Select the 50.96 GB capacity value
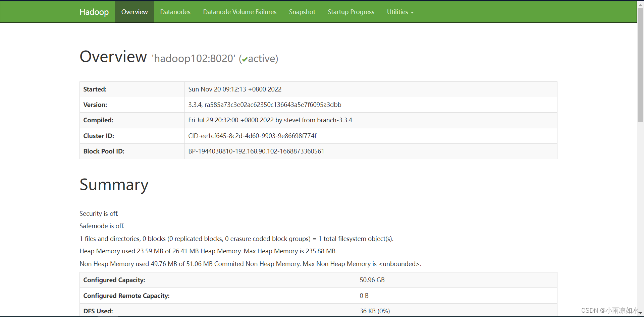The image size is (644, 317). coord(372,280)
